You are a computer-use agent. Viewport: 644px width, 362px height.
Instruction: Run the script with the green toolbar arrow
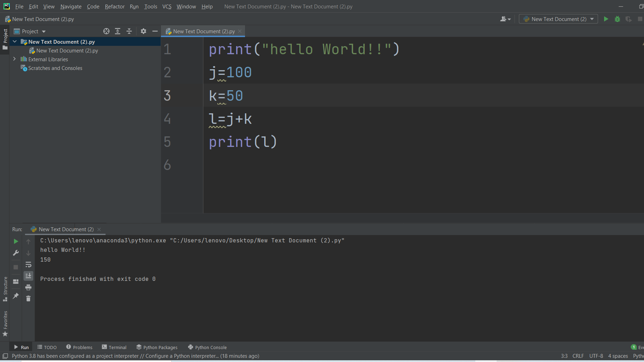point(606,19)
